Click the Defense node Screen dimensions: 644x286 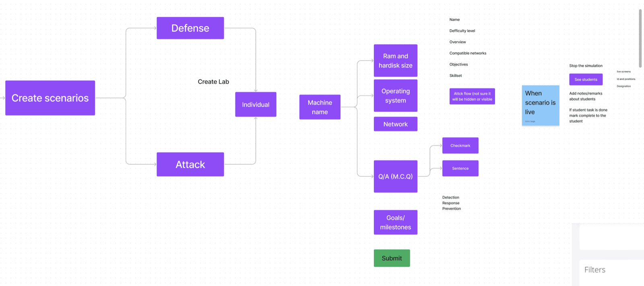[190, 28]
